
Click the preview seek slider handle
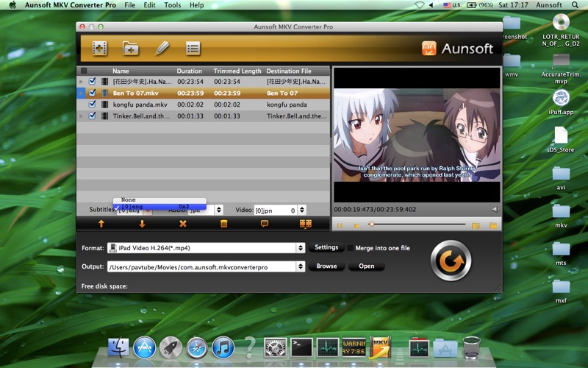pyautogui.click(x=371, y=224)
